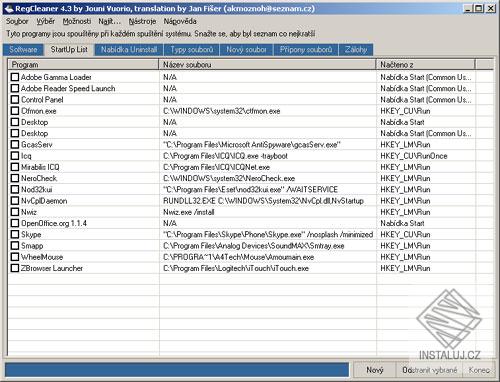Check the NvCplDaemon checkbox

15,201
